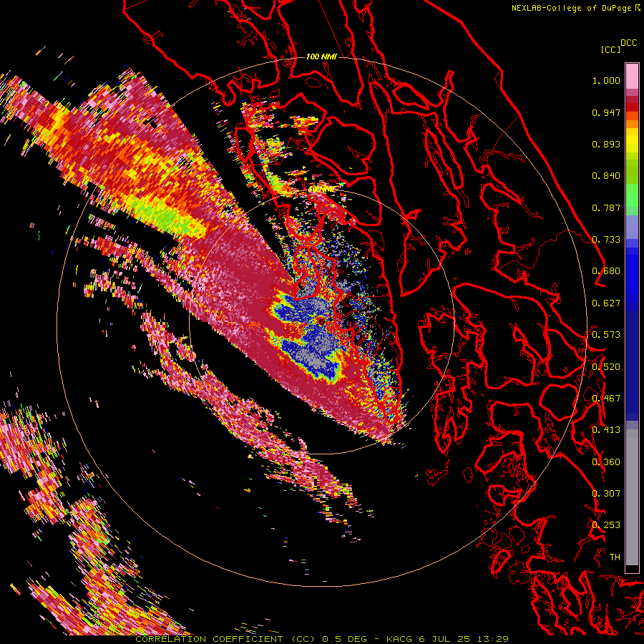The width and height of the screenshot is (644, 644).
Task: Click the 0.893 scale value
Action: [x=606, y=144]
